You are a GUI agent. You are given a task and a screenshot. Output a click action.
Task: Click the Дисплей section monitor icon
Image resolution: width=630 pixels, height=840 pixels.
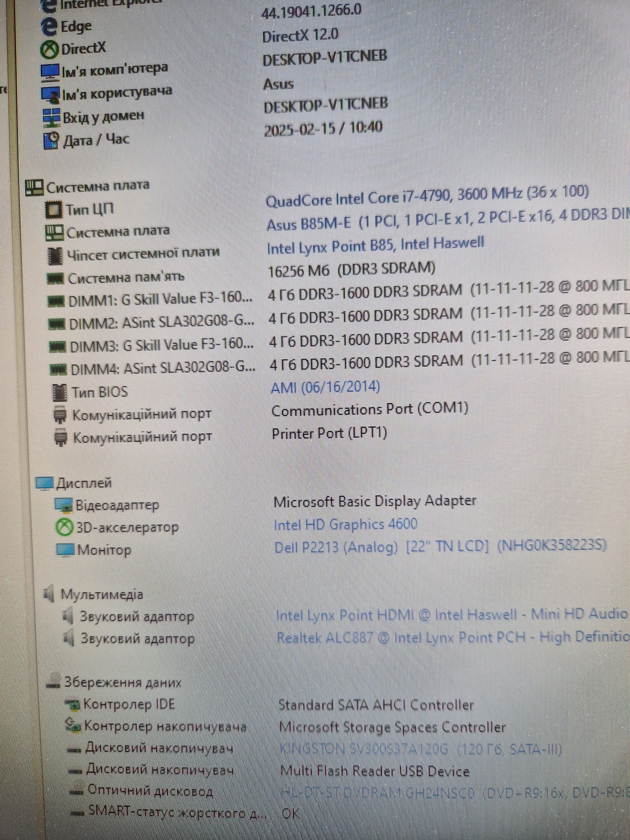[x=45, y=483]
